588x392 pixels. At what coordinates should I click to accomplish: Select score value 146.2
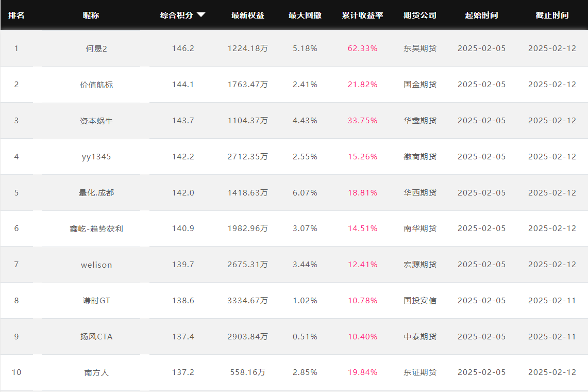tap(183, 48)
